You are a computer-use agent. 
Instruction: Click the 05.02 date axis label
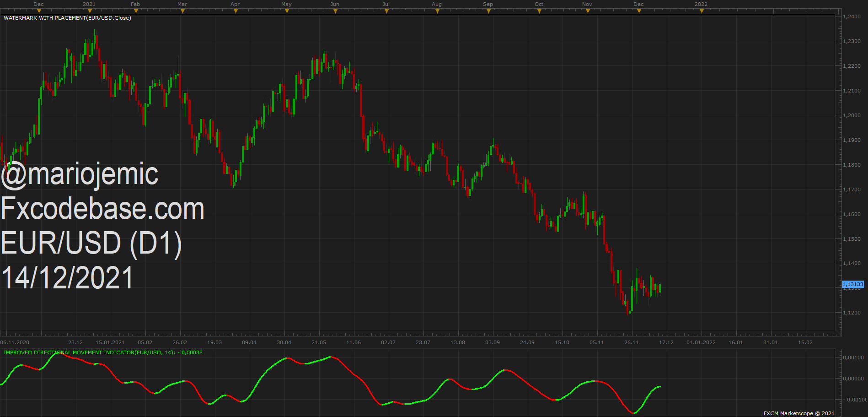click(x=145, y=342)
